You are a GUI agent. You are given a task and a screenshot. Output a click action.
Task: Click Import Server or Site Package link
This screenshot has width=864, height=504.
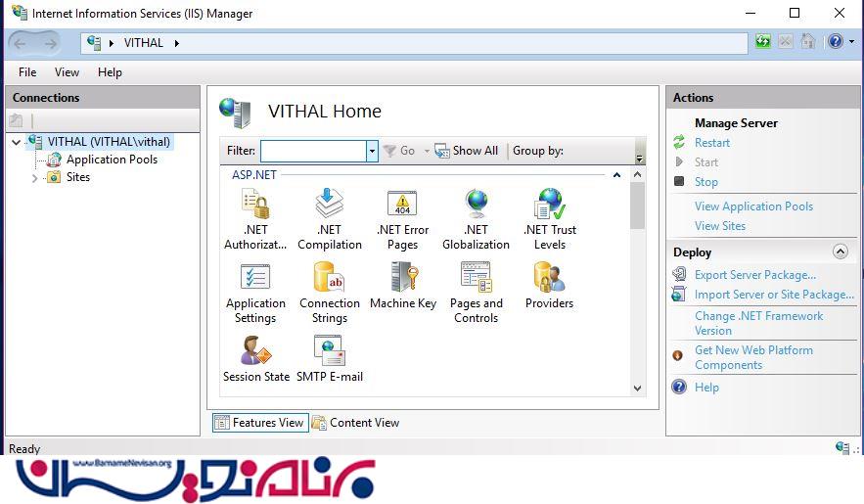[x=774, y=295]
